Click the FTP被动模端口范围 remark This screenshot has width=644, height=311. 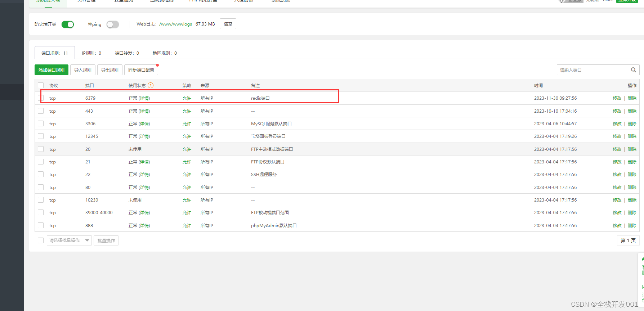270,212
